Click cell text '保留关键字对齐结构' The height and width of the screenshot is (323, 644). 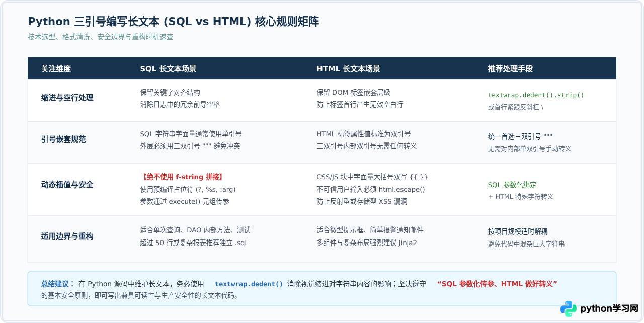tap(170, 92)
